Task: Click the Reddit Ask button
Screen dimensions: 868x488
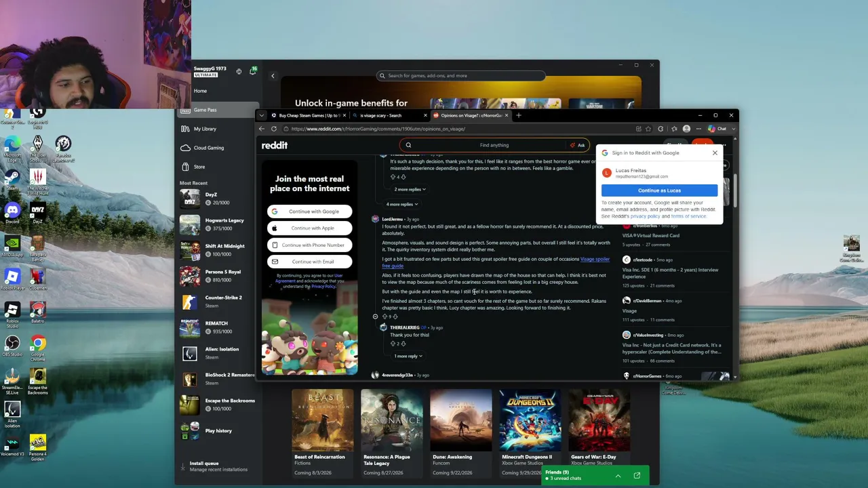Action: click(x=578, y=145)
